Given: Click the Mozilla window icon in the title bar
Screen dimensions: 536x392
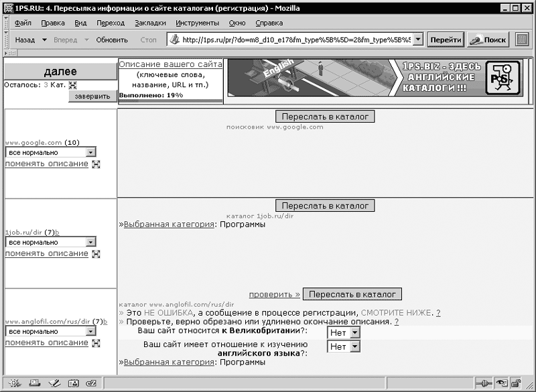Looking at the screenshot, I should click(9, 8).
